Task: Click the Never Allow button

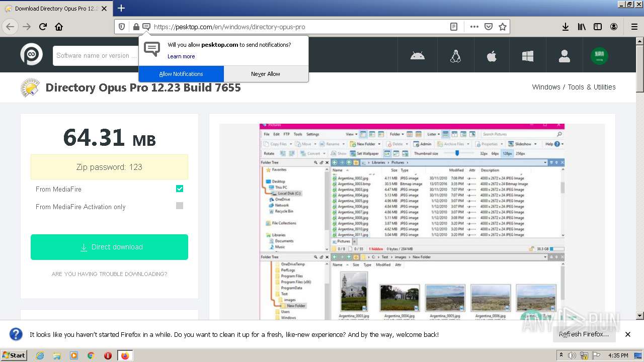Action: pos(266,74)
